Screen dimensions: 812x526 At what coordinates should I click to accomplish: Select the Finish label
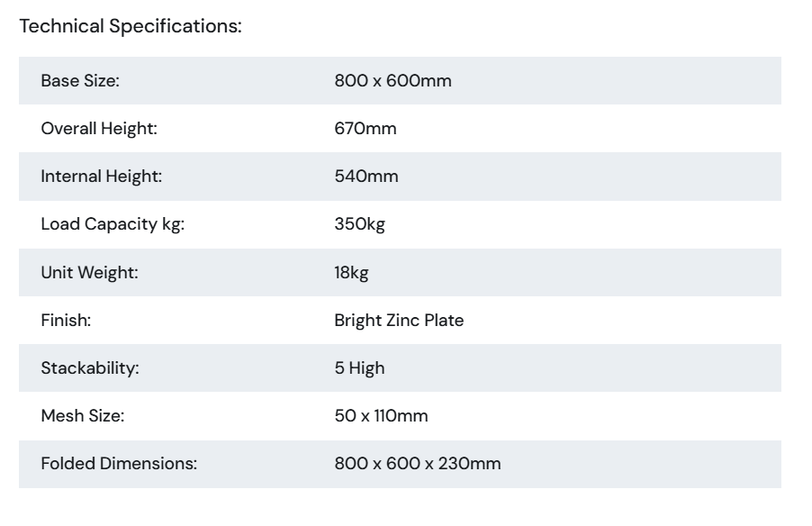click(66, 321)
